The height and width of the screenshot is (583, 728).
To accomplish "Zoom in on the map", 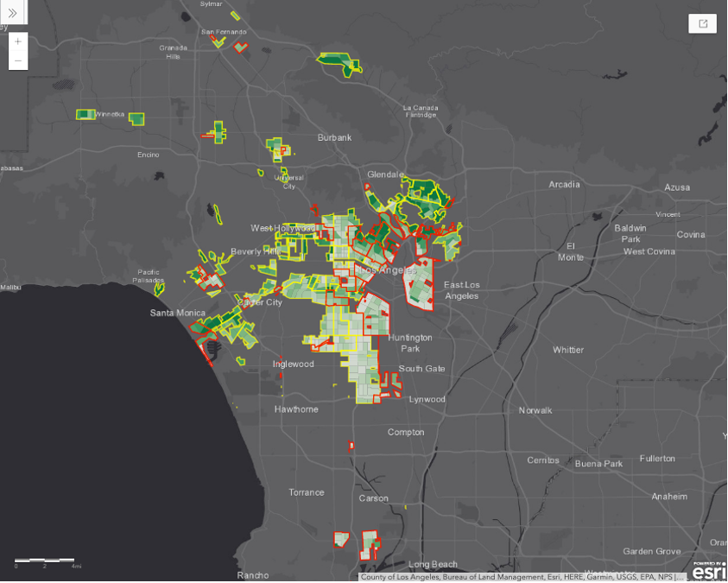I will click(x=18, y=41).
